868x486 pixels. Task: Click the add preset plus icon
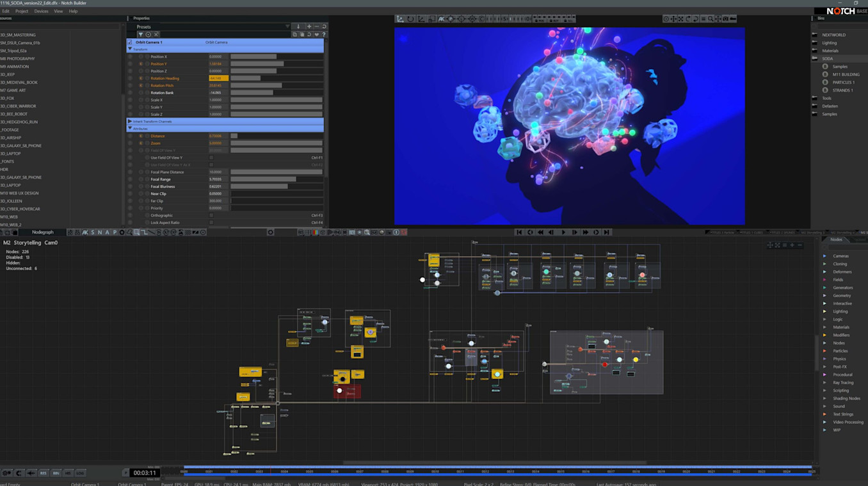coord(309,27)
